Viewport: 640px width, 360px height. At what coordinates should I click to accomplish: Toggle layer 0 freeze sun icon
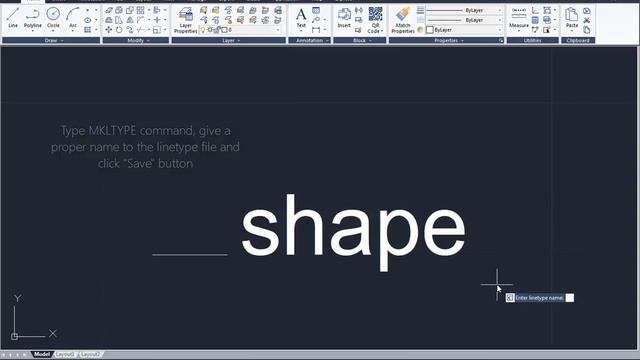[210, 30]
